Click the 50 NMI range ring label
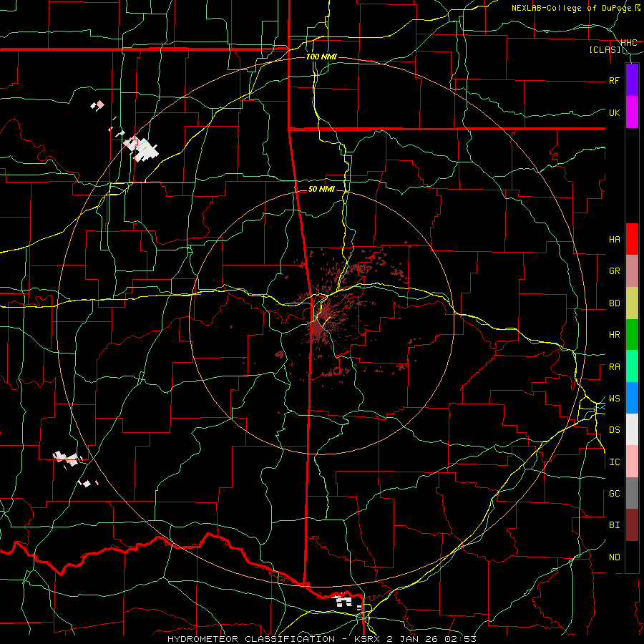Image resolution: width=644 pixels, height=644 pixels. click(321, 189)
